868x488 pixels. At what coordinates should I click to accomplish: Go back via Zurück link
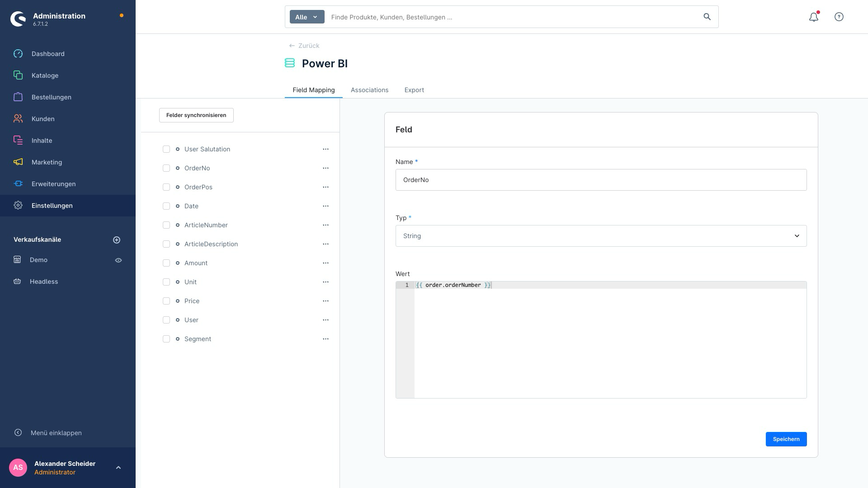[304, 46]
